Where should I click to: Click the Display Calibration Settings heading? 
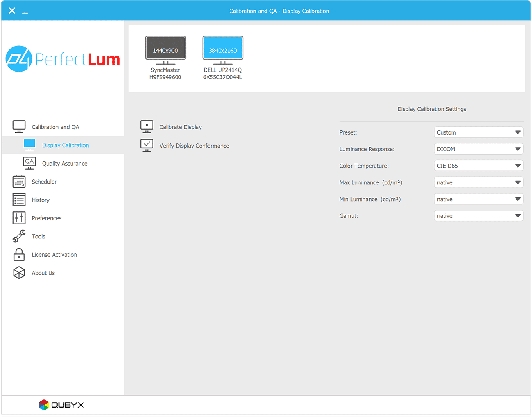tap(432, 109)
